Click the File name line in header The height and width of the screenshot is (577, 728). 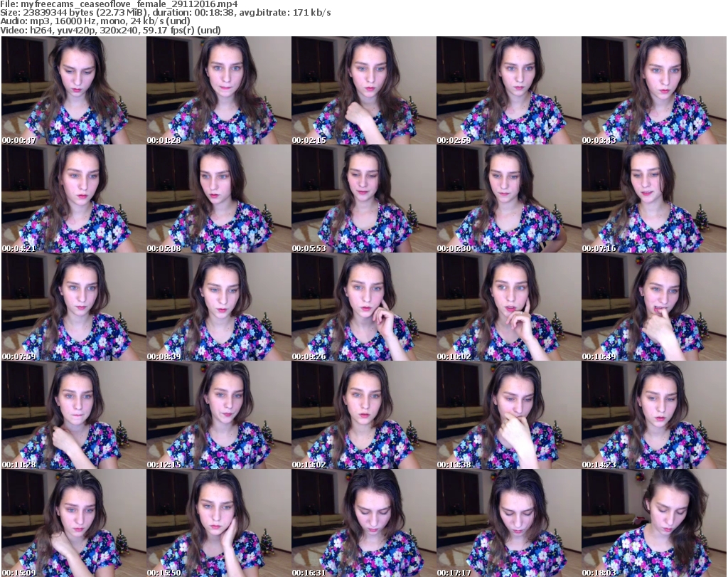tap(119, 4)
